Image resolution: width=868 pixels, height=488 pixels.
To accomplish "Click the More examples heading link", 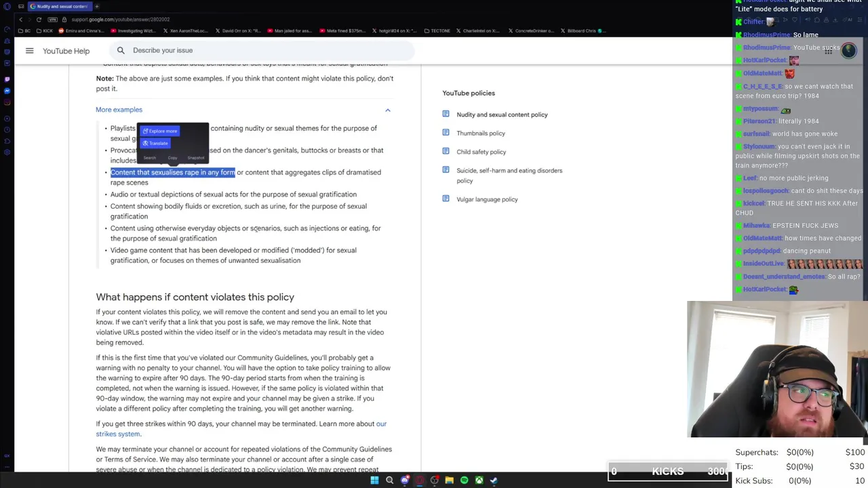I will (x=119, y=110).
